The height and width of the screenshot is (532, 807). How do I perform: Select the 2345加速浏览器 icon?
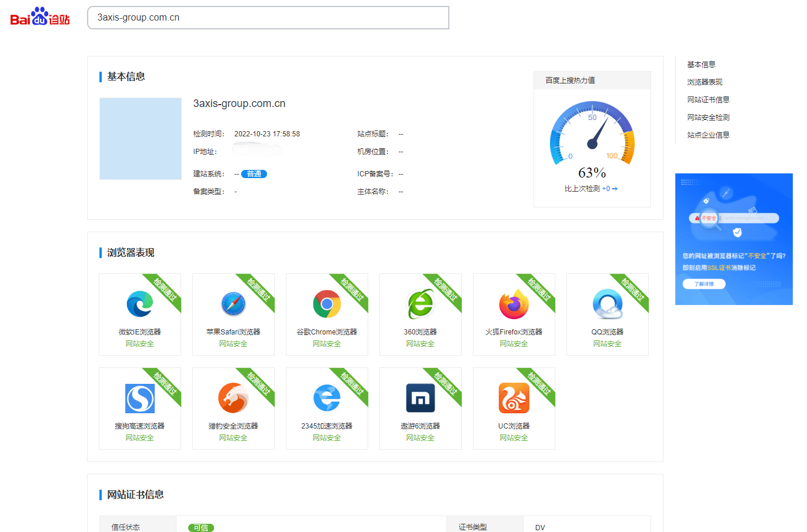point(327,398)
